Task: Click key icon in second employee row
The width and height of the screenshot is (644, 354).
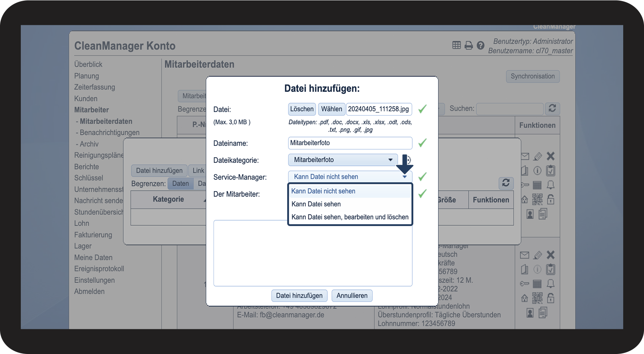Action: tap(524, 284)
